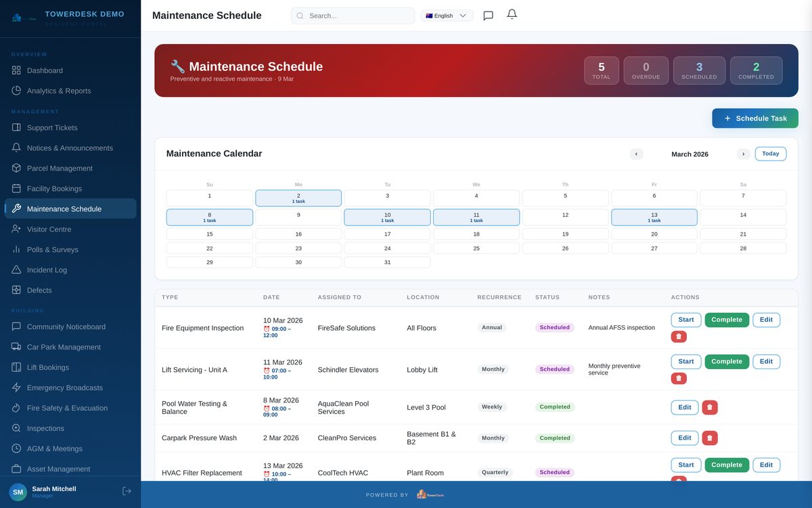The height and width of the screenshot is (508, 812).
Task: Click the search magnifier icon
Action: click(299, 15)
